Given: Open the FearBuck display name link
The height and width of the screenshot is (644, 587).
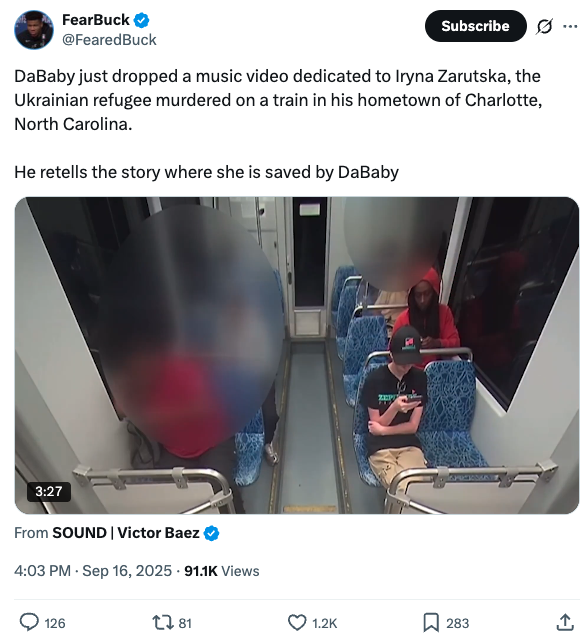Looking at the screenshot, I should [x=96, y=20].
